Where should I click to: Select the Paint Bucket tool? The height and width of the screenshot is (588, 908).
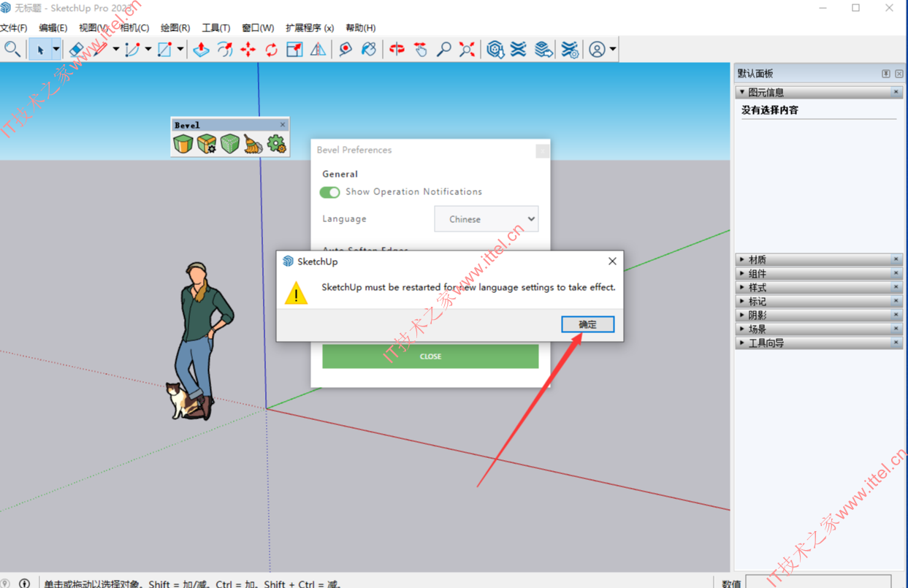[x=369, y=49]
